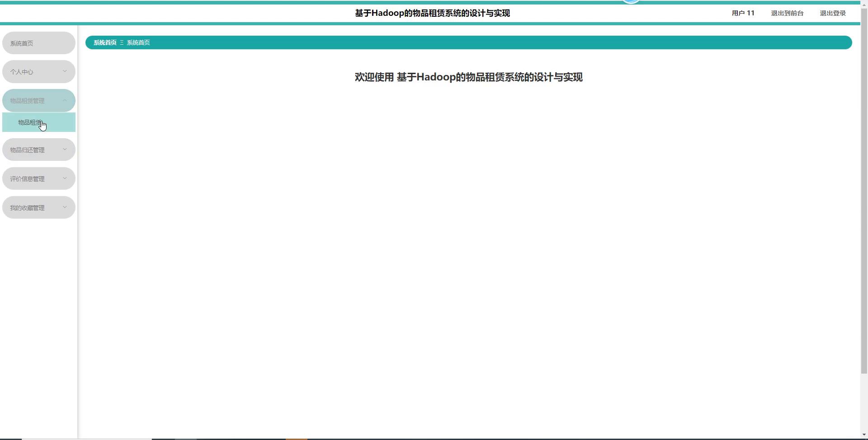Click the chevron beside 评价信息管理
Viewport: 868px width, 440px height.
(x=65, y=178)
